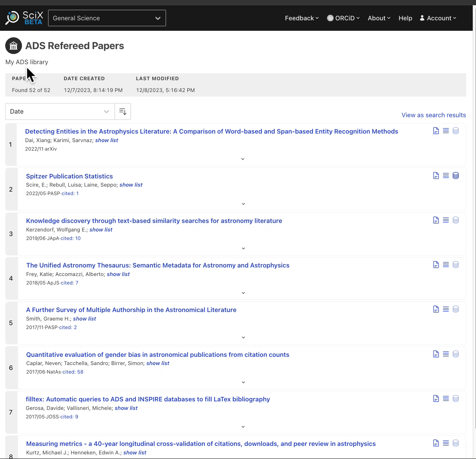This screenshot has width=476, height=459.
Task: Open full text icon for filltex paper
Action: click(x=436, y=399)
